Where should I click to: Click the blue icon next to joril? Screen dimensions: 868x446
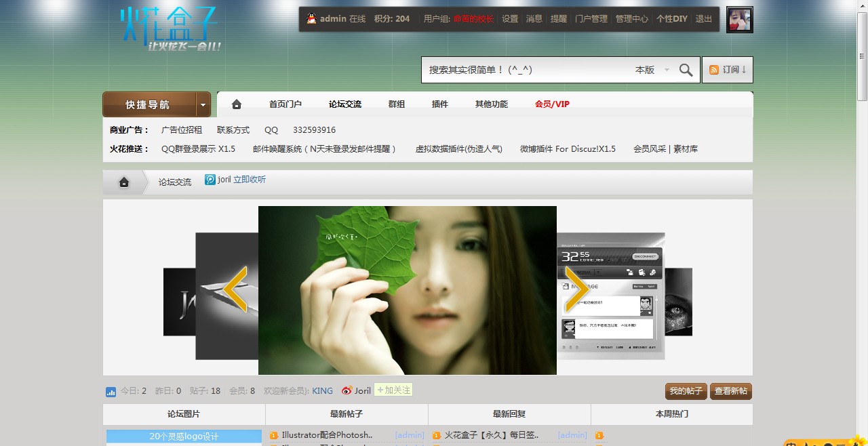tap(210, 180)
